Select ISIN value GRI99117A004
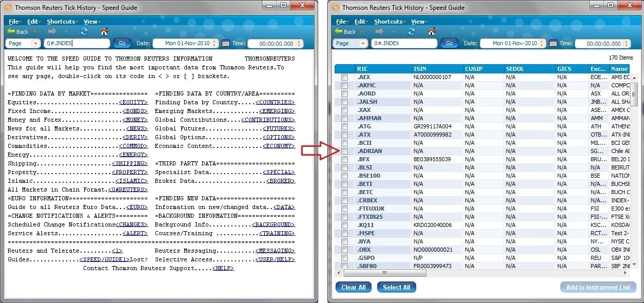This screenshot has width=644, height=303. 433,126
